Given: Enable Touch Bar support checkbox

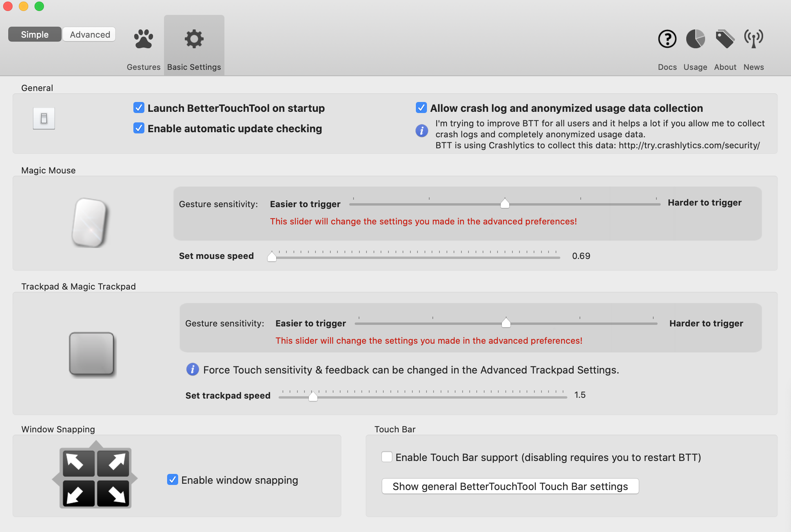Looking at the screenshot, I should [x=387, y=457].
